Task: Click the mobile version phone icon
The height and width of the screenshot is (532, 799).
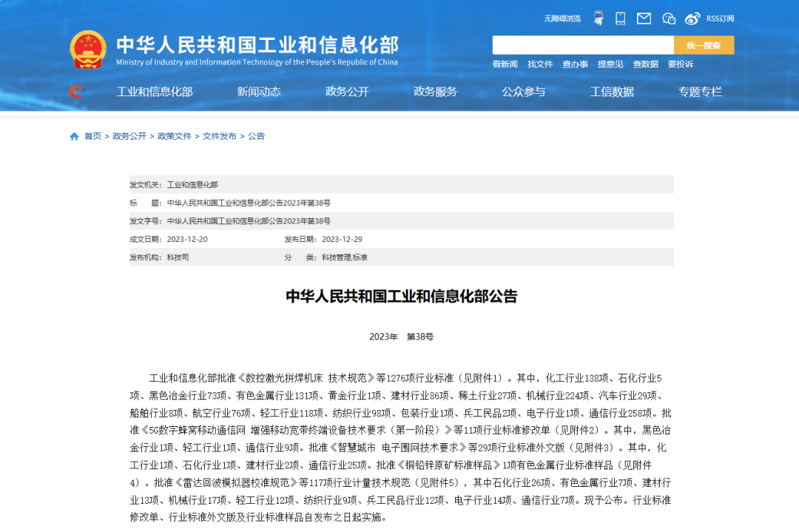Action: click(x=620, y=18)
